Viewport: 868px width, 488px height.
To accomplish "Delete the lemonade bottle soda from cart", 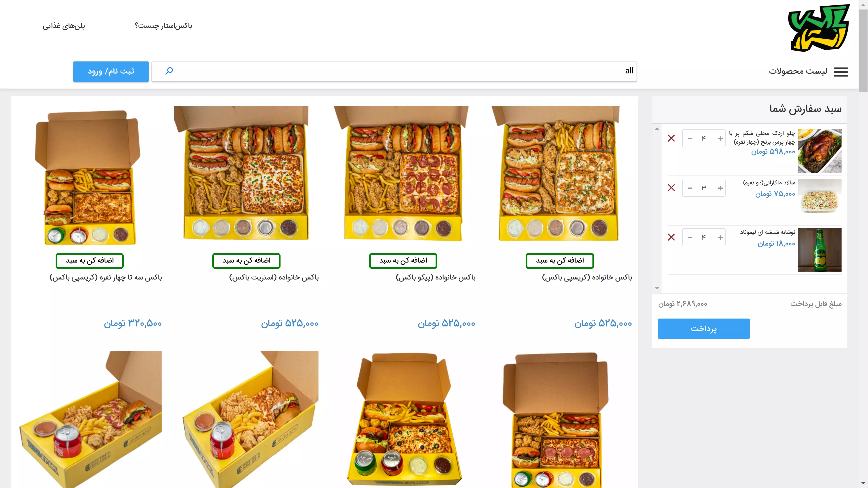I will (671, 237).
